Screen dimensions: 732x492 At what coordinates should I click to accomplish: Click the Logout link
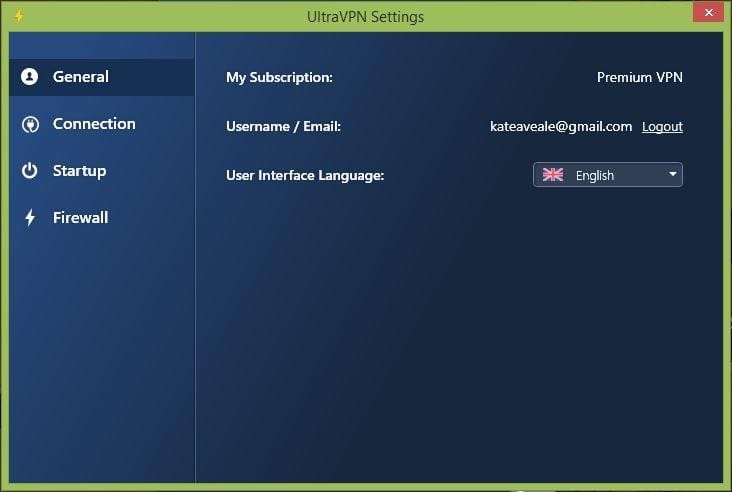[x=662, y=127]
